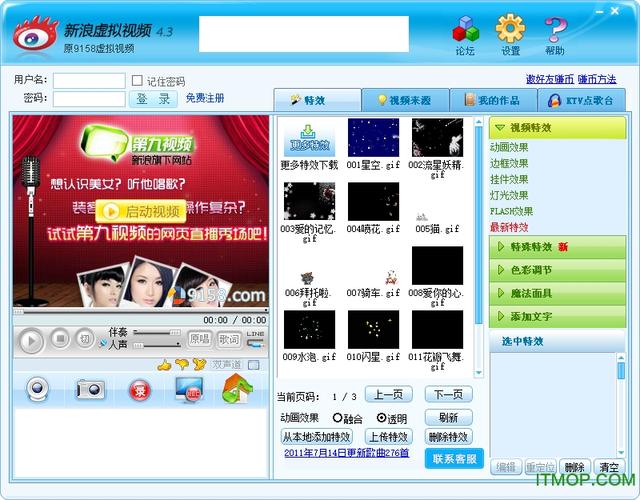Select the 透明 transparent radio button
This screenshot has width=640, height=500.
[x=381, y=418]
